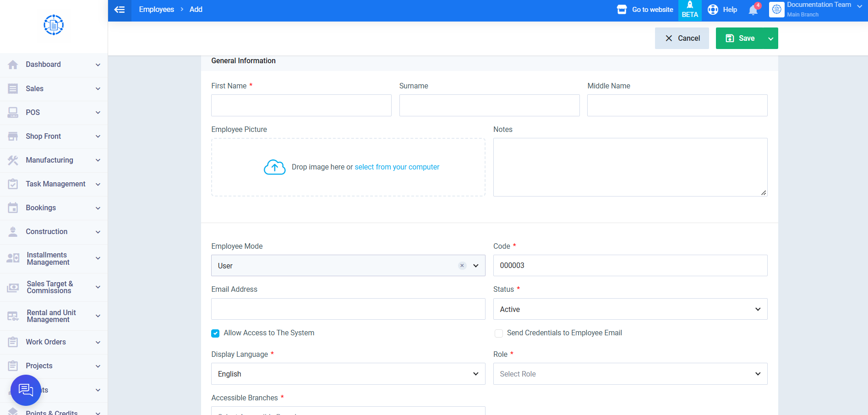This screenshot has width=868, height=415.
Task: Open the live chat bubble
Action: coord(26,390)
